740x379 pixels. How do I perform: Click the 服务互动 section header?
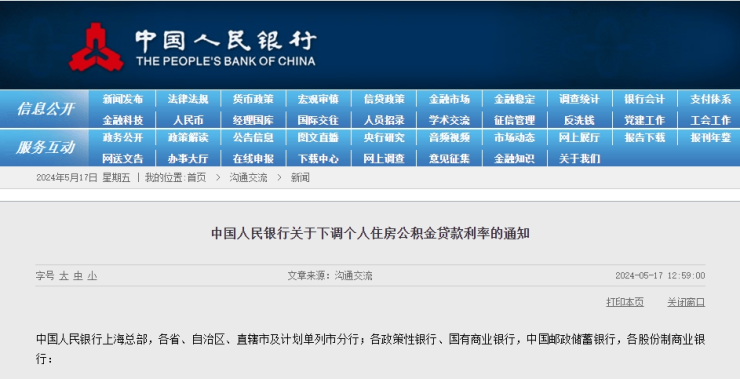(x=45, y=147)
